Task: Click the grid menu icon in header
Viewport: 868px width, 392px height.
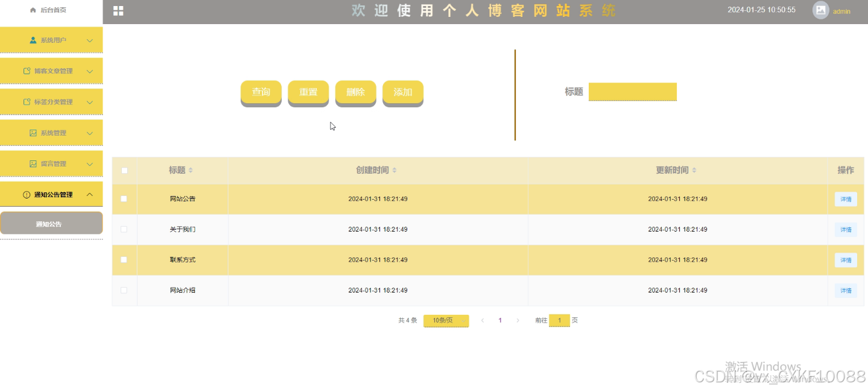Action: 118,11
